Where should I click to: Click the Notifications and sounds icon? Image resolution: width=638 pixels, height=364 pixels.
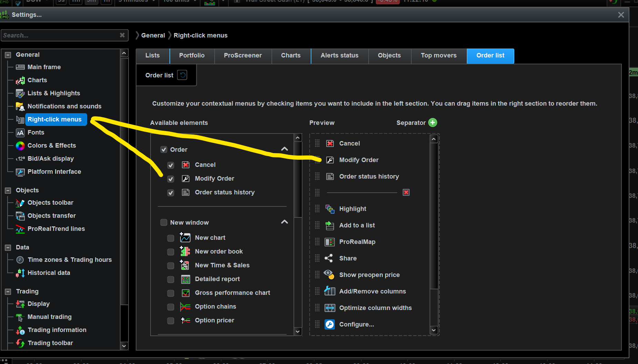click(x=20, y=107)
